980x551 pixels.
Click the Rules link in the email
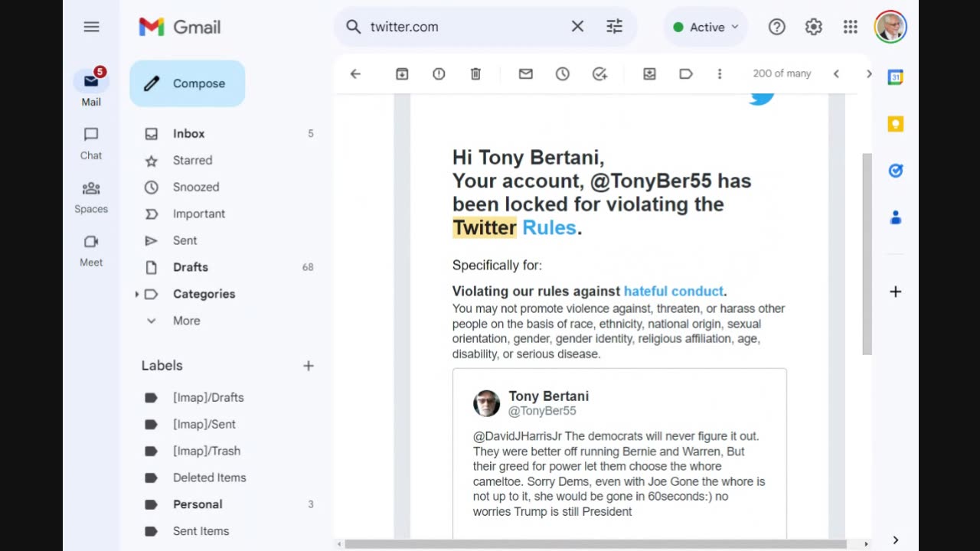pyautogui.click(x=549, y=227)
